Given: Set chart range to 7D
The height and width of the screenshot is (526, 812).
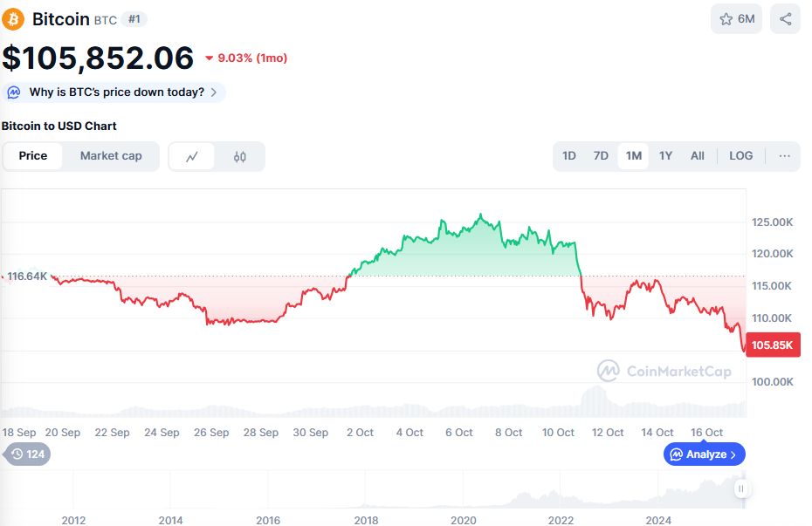Looking at the screenshot, I should pos(601,155).
